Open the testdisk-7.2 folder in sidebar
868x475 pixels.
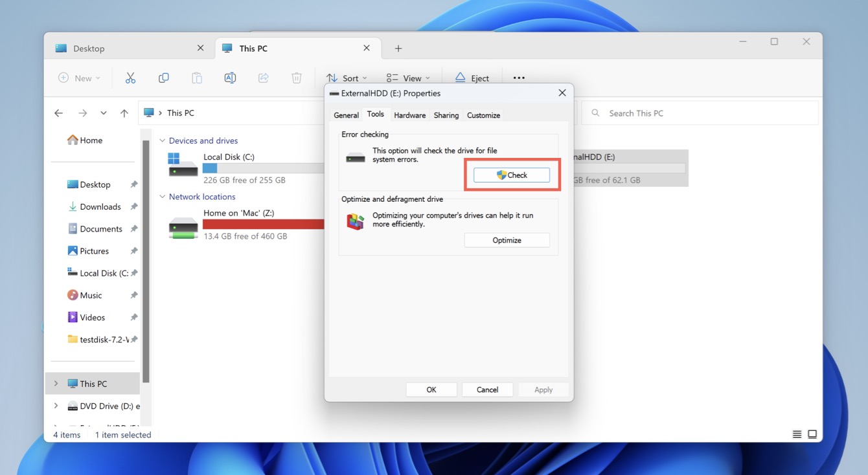click(x=97, y=339)
